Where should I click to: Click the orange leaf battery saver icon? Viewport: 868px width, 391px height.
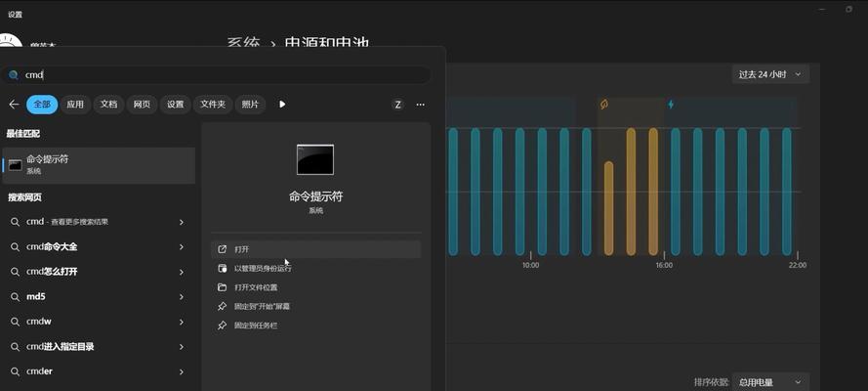tap(604, 105)
